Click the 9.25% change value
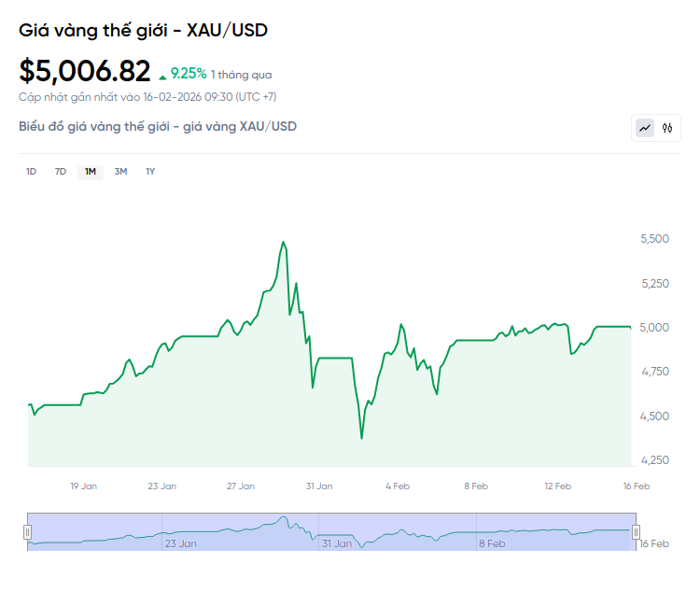Screen dimensions: 700x592 [x=189, y=74]
